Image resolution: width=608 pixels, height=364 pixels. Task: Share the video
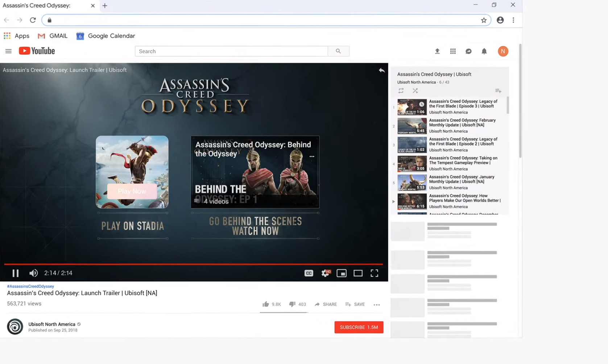[x=326, y=304]
